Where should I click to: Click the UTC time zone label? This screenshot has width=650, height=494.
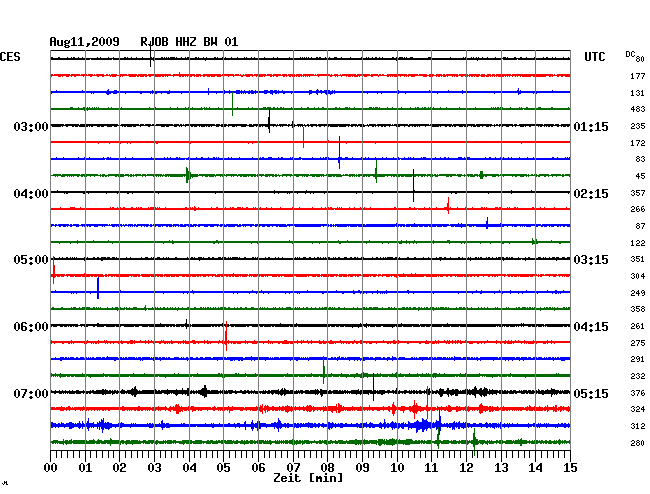click(x=595, y=57)
